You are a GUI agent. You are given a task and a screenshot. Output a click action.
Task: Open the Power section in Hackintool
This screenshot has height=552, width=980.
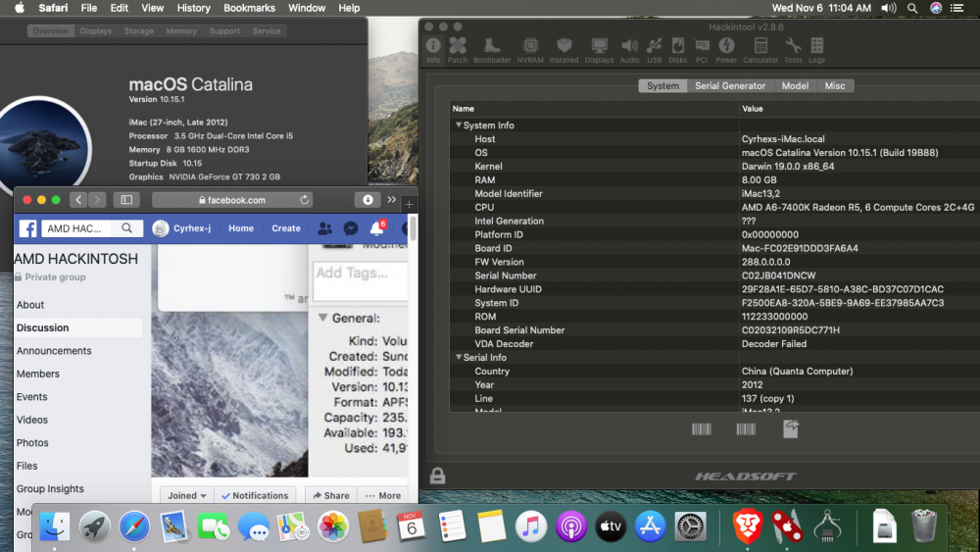pyautogui.click(x=726, y=50)
